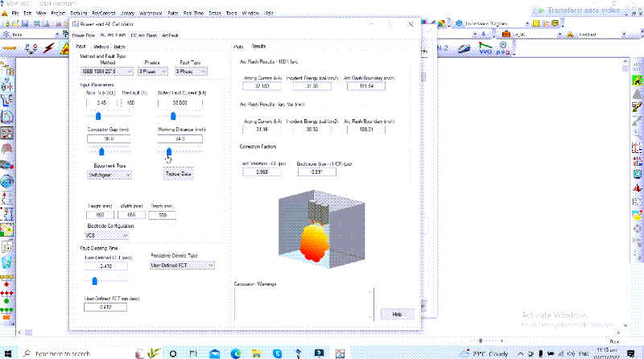Open the Fault Type dropdown
The height and width of the screenshot is (359, 644).
186,71
